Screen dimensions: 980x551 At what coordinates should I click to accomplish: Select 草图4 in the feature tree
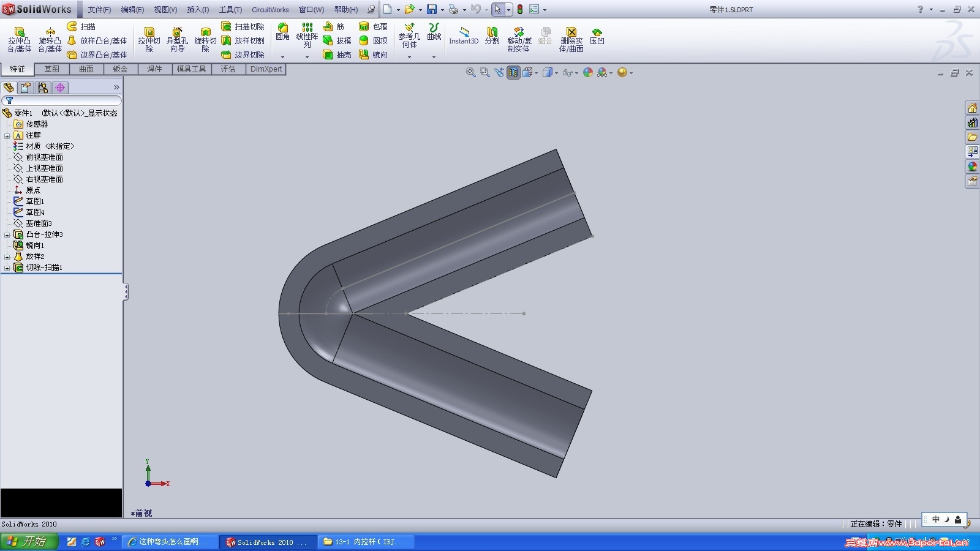point(35,212)
